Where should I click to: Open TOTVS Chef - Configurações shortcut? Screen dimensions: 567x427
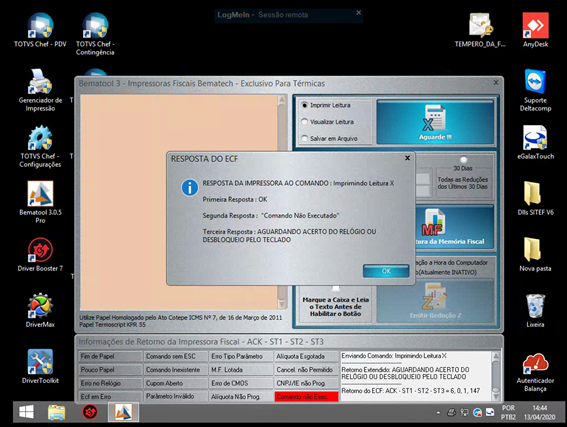pos(40,146)
